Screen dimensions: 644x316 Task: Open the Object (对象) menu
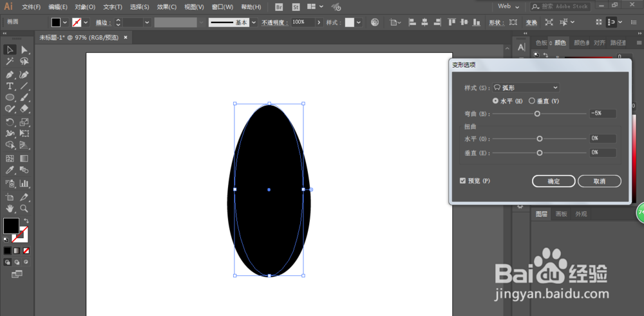(85, 7)
